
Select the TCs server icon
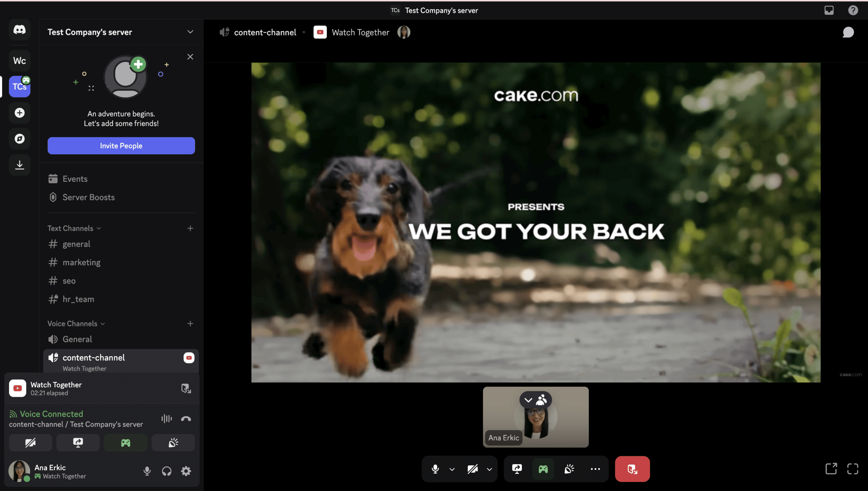[x=20, y=86]
